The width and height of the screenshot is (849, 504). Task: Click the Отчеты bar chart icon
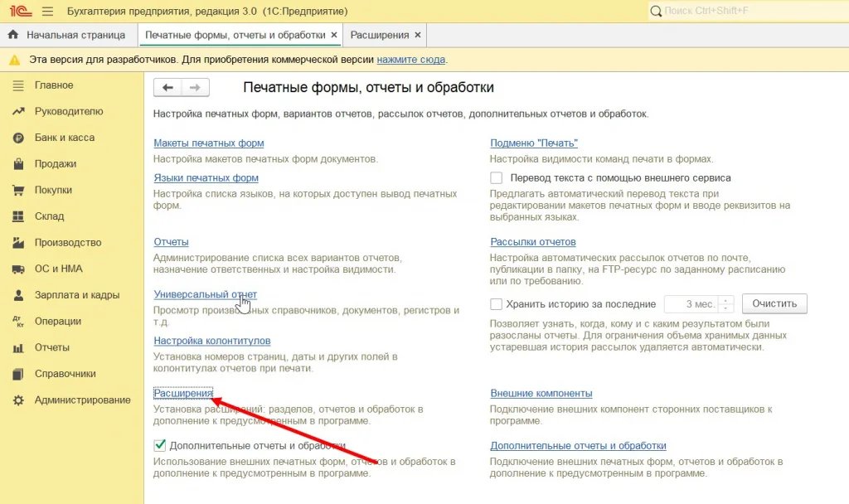tap(18, 348)
